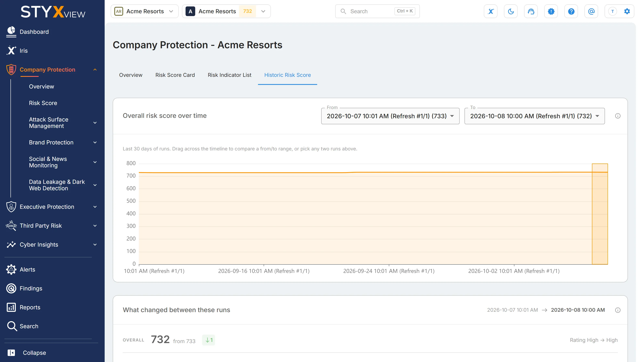Expand Social & News Monitoring submenu

[x=95, y=162]
